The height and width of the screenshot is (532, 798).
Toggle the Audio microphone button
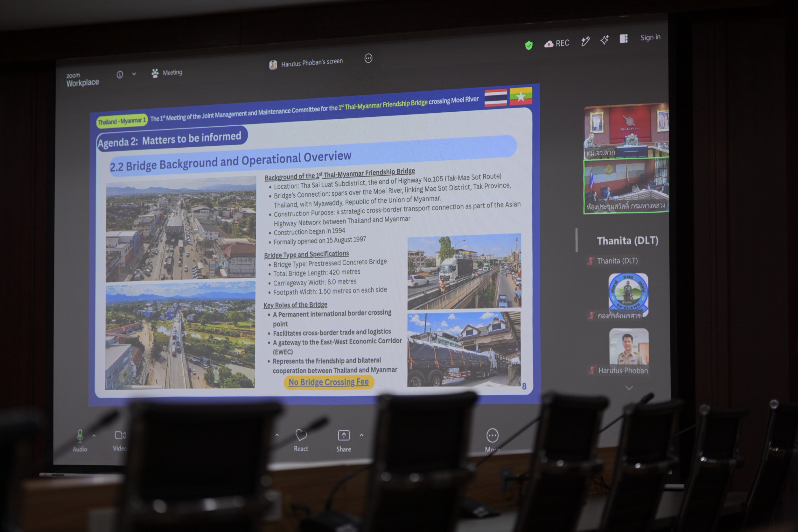coord(80,441)
